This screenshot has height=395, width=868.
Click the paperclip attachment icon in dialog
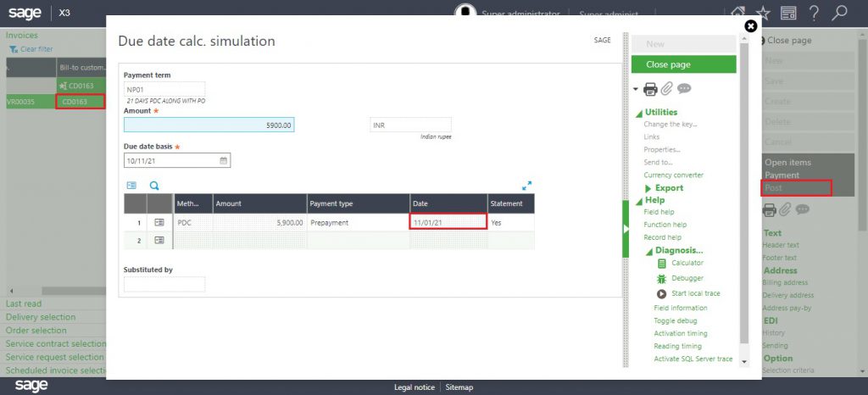pos(667,89)
